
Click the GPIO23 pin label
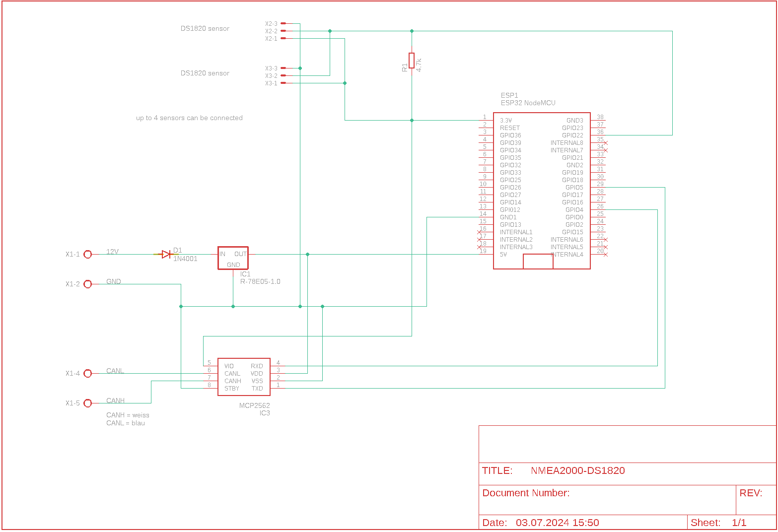[573, 128]
